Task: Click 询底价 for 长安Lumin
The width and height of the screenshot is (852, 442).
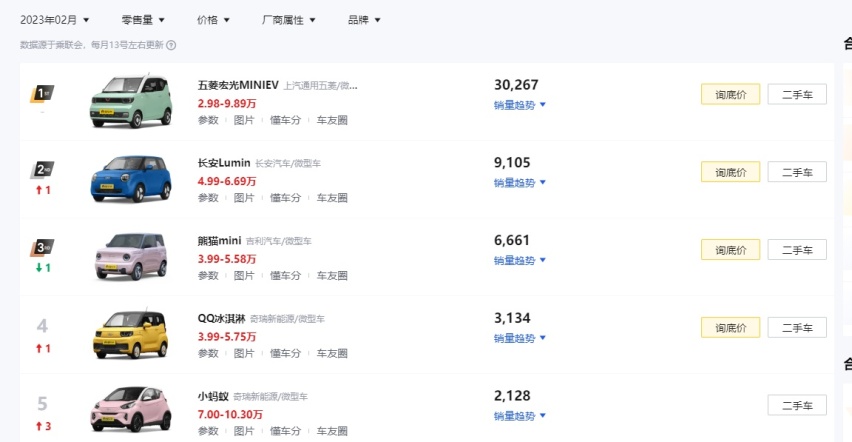Action: (730, 172)
